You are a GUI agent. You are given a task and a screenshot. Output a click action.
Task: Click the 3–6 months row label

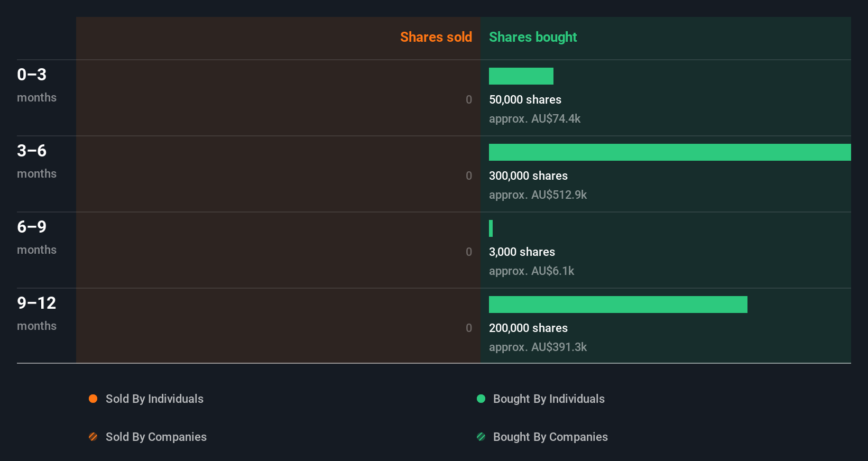pyautogui.click(x=36, y=161)
